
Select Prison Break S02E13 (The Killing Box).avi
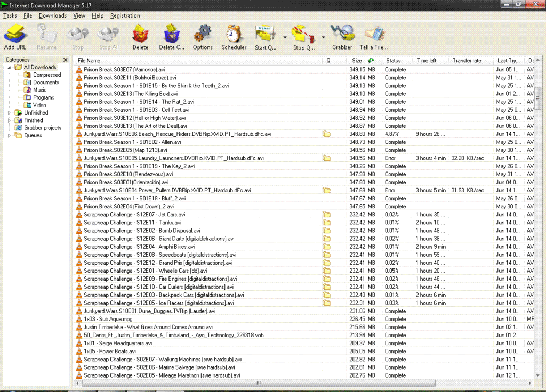point(131,94)
